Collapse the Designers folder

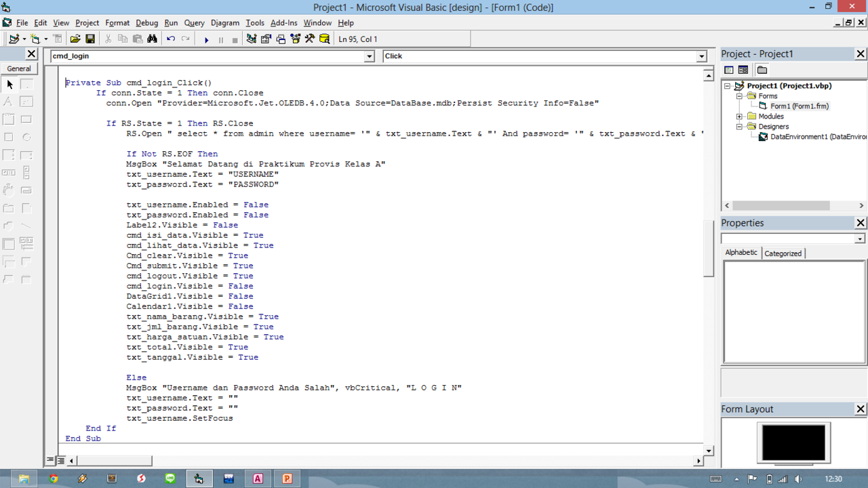tap(741, 127)
